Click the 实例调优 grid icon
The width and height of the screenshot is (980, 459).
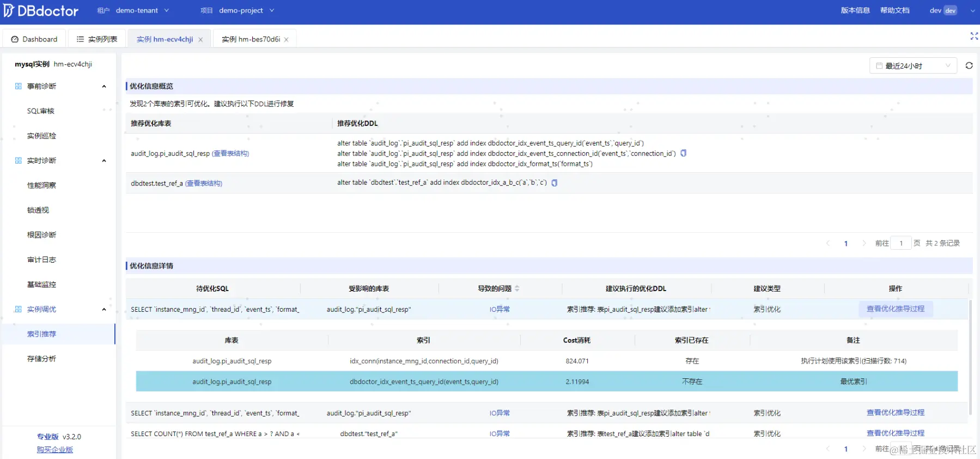coord(19,309)
